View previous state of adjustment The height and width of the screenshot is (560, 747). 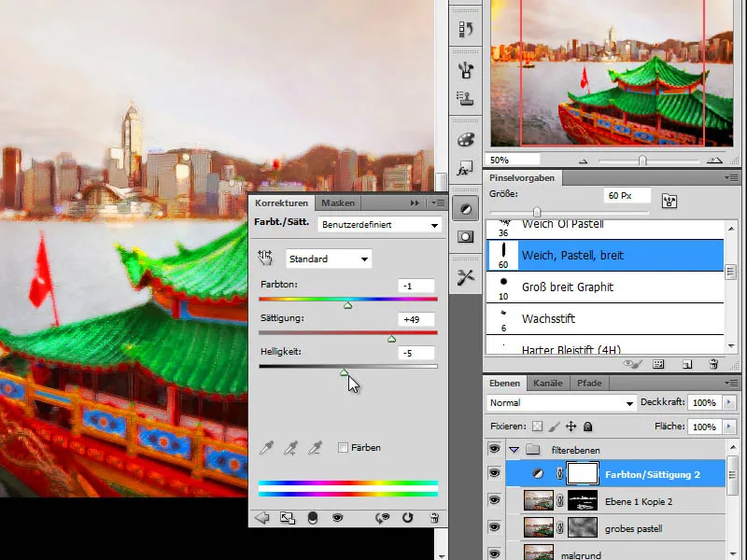382,518
